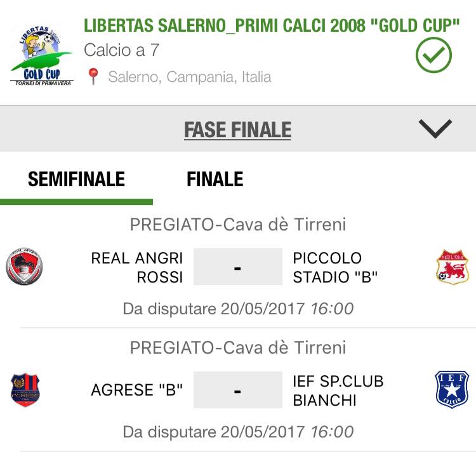Tap the Agrese "B" match score box
This screenshot has width=476, height=452.
238,390
